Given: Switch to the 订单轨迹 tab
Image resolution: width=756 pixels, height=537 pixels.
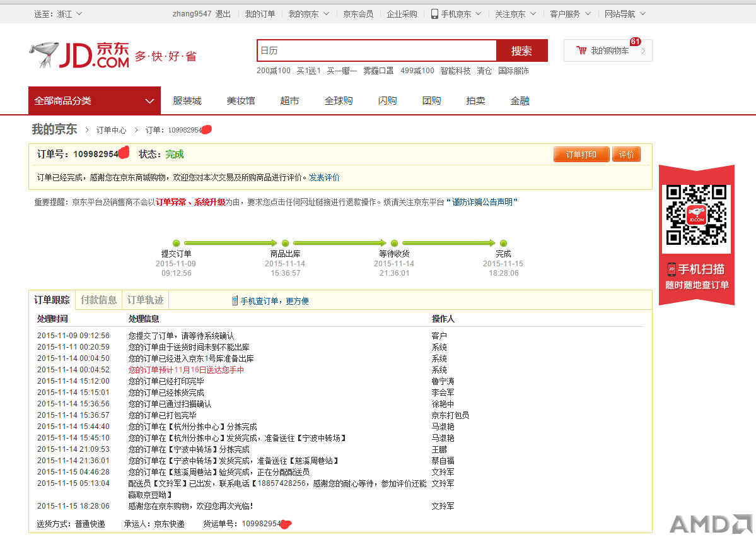Looking at the screenshot, I should 146,300.
